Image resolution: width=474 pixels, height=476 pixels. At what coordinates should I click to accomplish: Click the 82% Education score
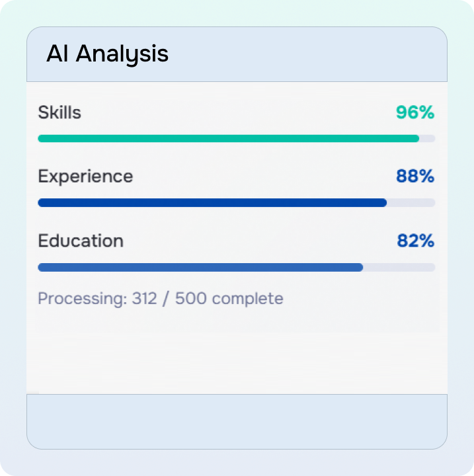pos(415,241)
